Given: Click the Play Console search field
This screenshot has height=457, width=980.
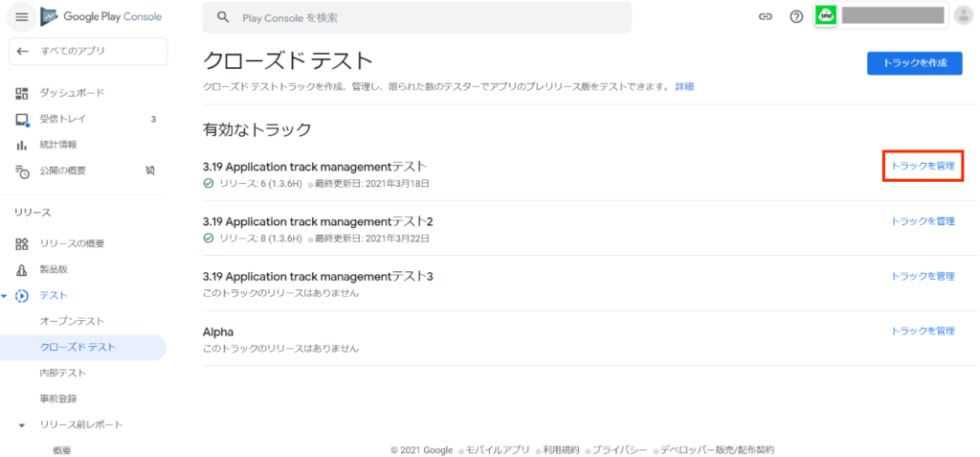Looking at the screenshot, I should point(417,17).
